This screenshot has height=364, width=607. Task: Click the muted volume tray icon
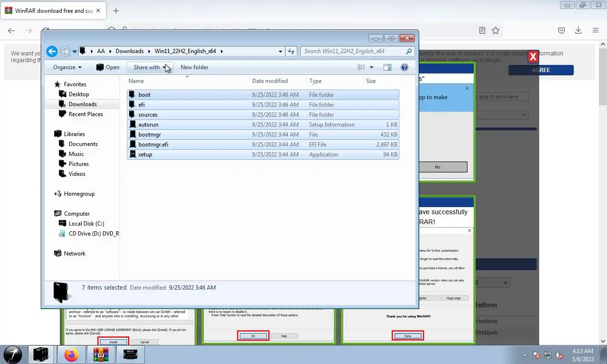point(559,355)
